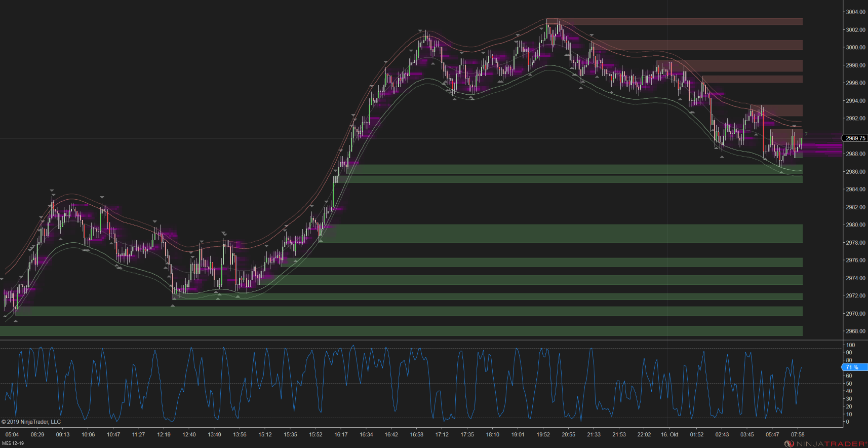
Task: Select the 3000.00 price level label
Action: coord(855,48)
